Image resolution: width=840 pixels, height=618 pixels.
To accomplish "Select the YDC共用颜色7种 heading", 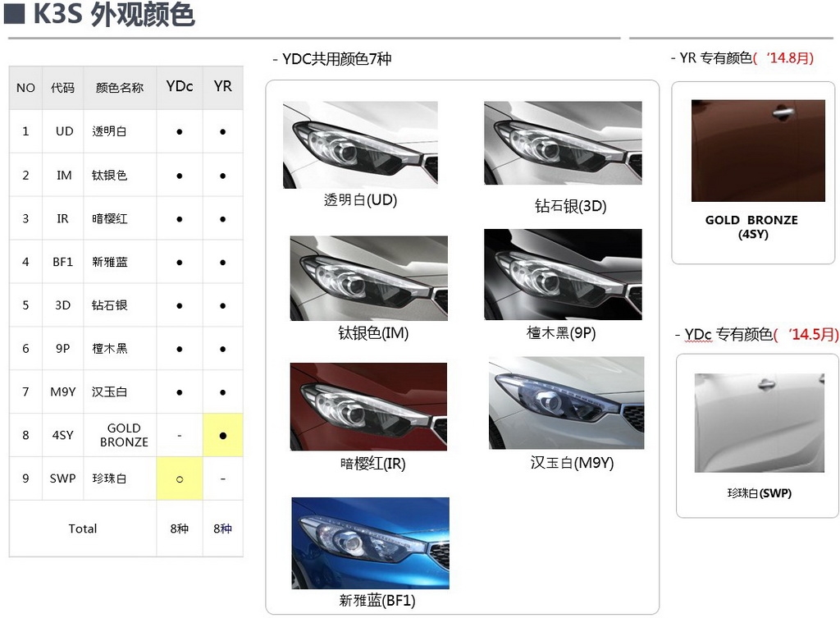I will [x=337, y=58].
